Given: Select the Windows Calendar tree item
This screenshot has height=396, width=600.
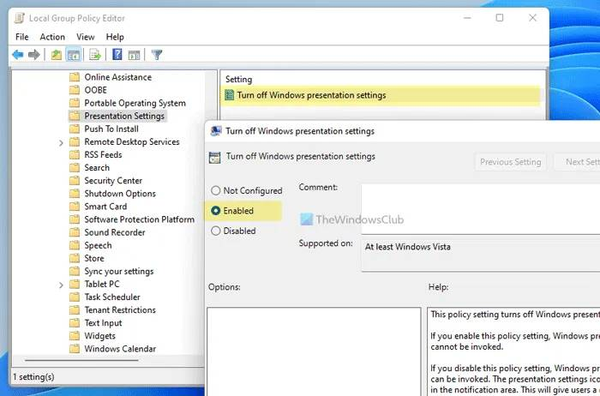Looking at the screenshot, I should tap(120, 349).
